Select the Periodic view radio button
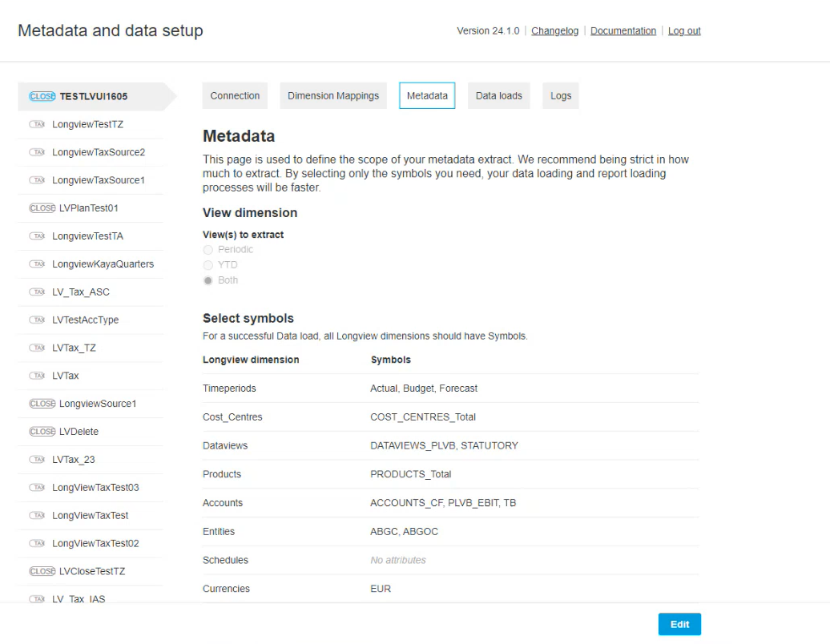This screenshot has height=644, width=830. click(x=208, y=250)
